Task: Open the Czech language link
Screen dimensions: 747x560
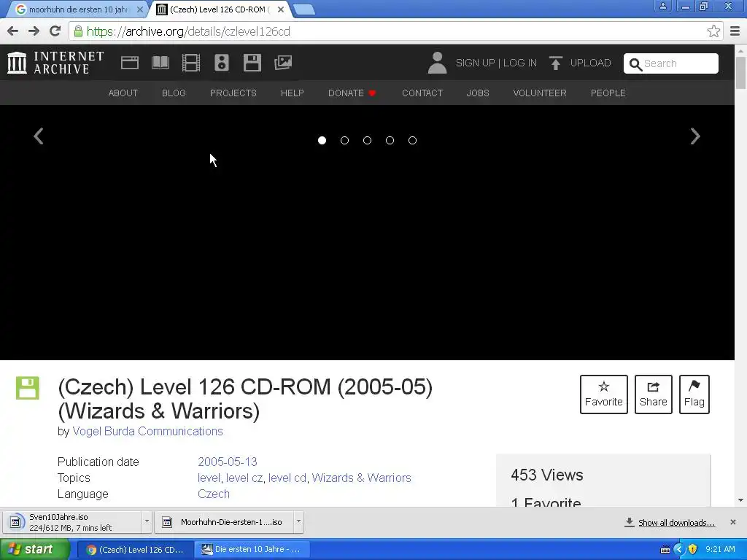Action: [x=214, y=494]
